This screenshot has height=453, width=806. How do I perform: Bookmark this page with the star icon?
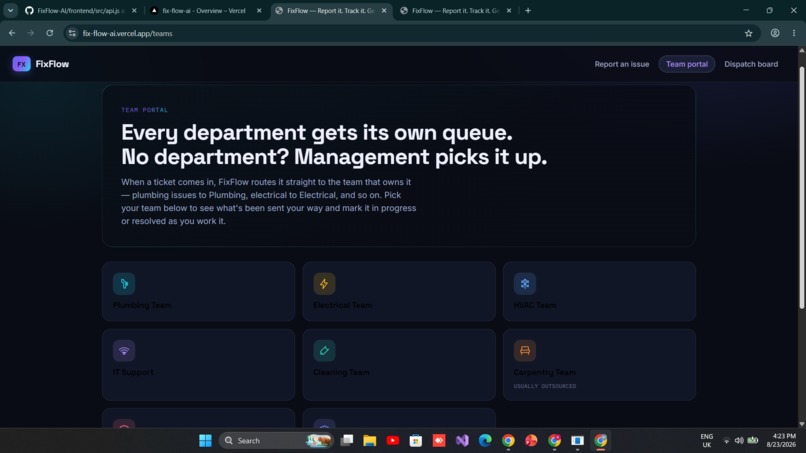(748, 33)
